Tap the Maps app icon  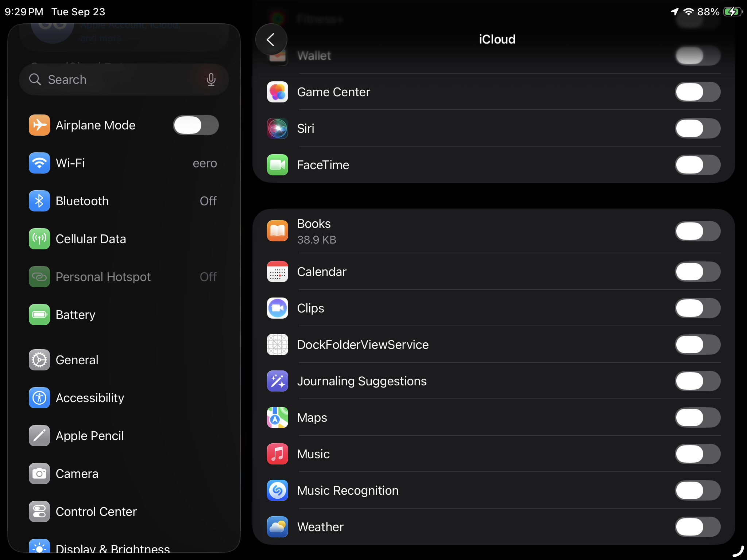277,417
